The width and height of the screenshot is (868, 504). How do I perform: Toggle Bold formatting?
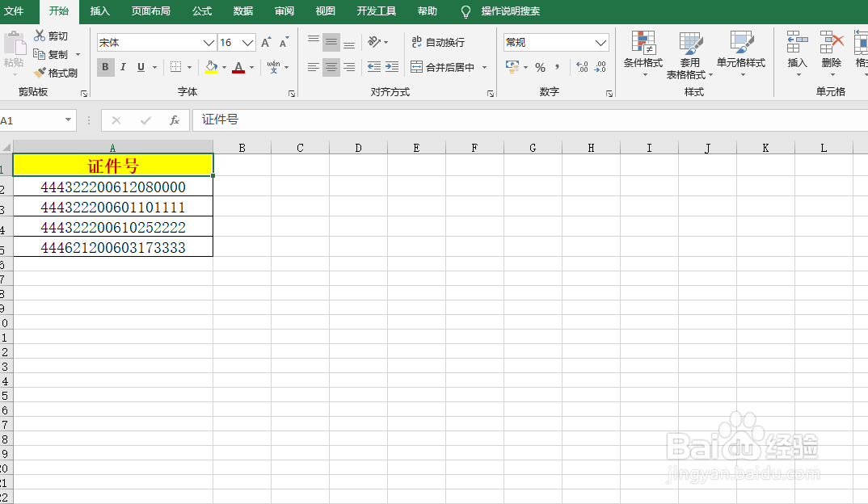[105, 67]
